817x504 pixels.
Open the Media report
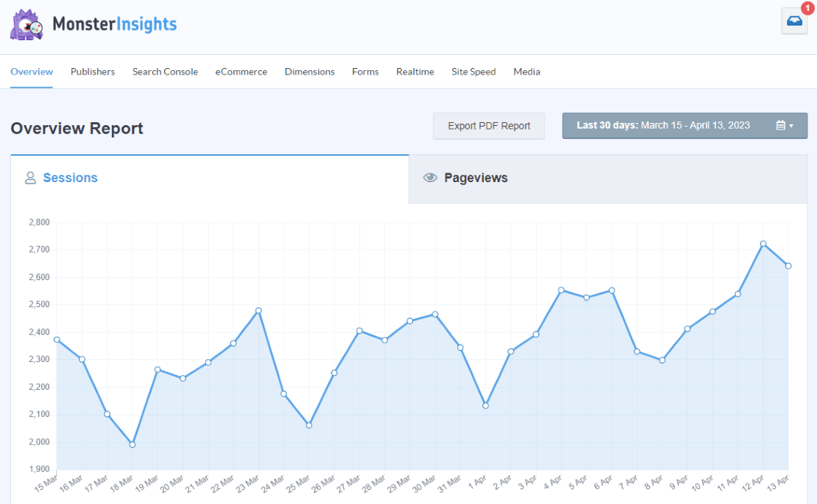pyautogui.click(x=526, y=72)
